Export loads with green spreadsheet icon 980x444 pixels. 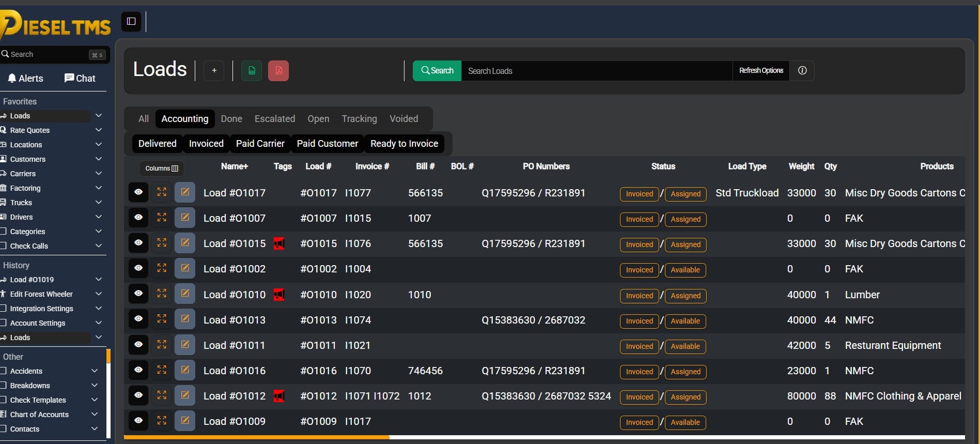[252, 71]
